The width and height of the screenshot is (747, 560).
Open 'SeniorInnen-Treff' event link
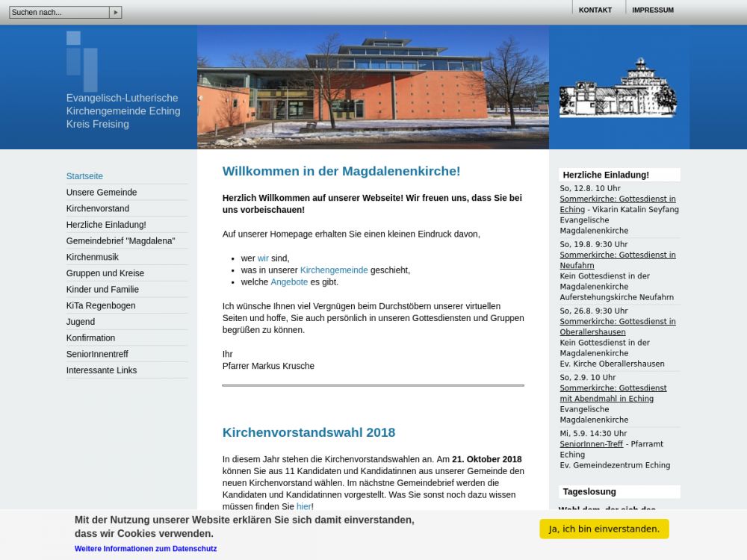[x=591, y=444]
